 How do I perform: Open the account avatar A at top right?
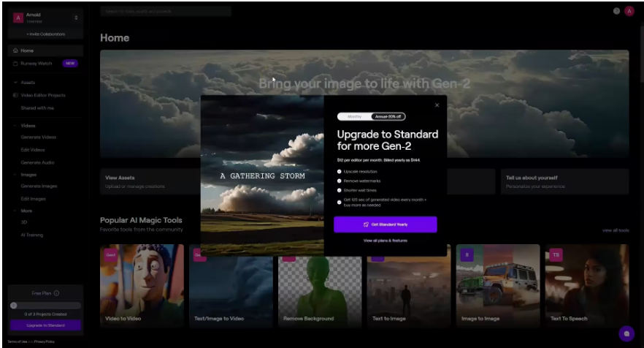(x=629, y=12)
